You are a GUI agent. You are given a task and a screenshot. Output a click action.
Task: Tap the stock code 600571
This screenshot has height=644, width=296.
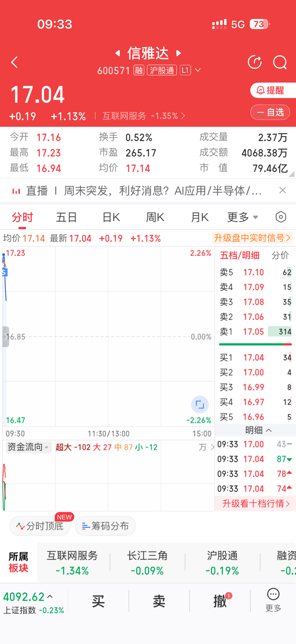click(114, 71)
